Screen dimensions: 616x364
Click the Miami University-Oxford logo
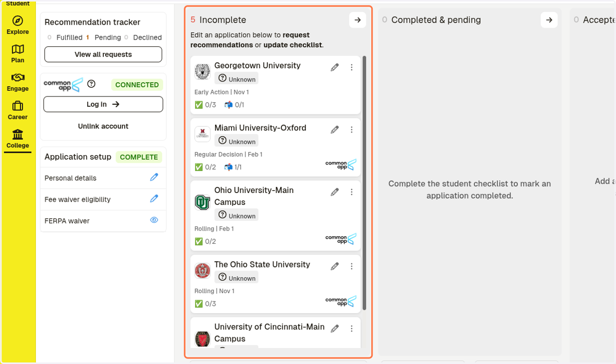point(202,134)
